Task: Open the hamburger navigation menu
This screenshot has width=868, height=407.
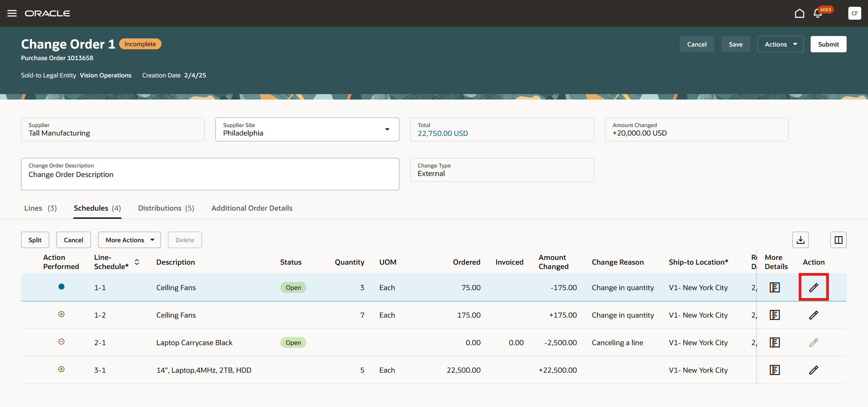Action: [12, 13]
